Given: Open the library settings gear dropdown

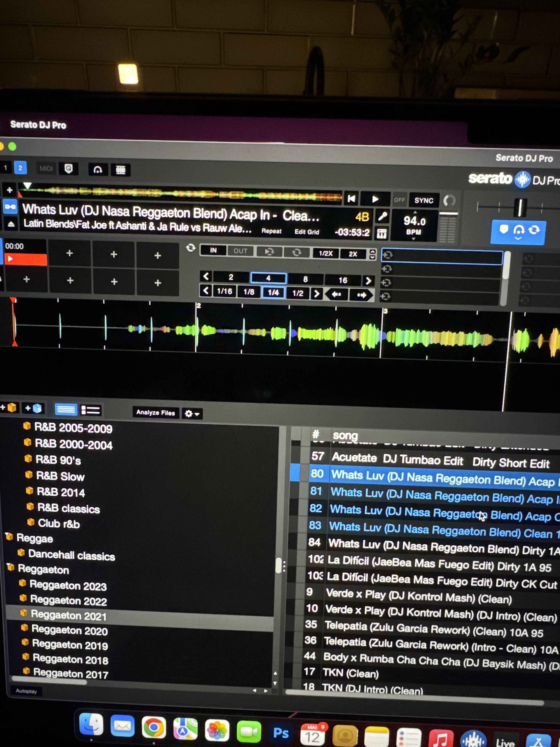Looking at the screenshot, I should 192,413.
